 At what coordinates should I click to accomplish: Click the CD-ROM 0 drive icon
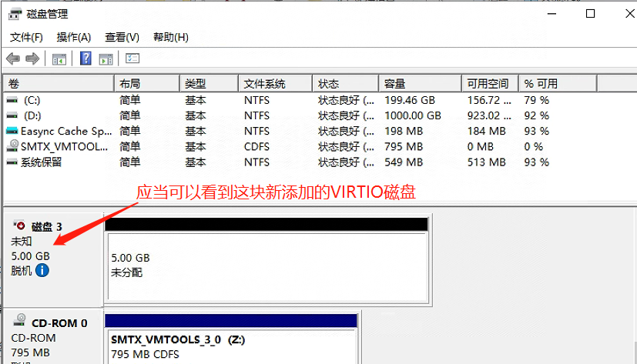(x=18, y=323)
